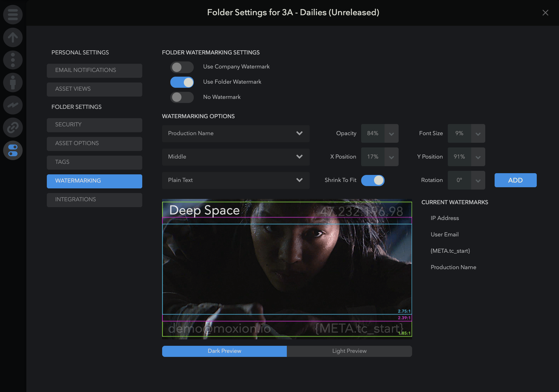Screen dimensions: 559x392
Task: Open the hamburger menu icon in sidebar
Action: tap(13, 15)
